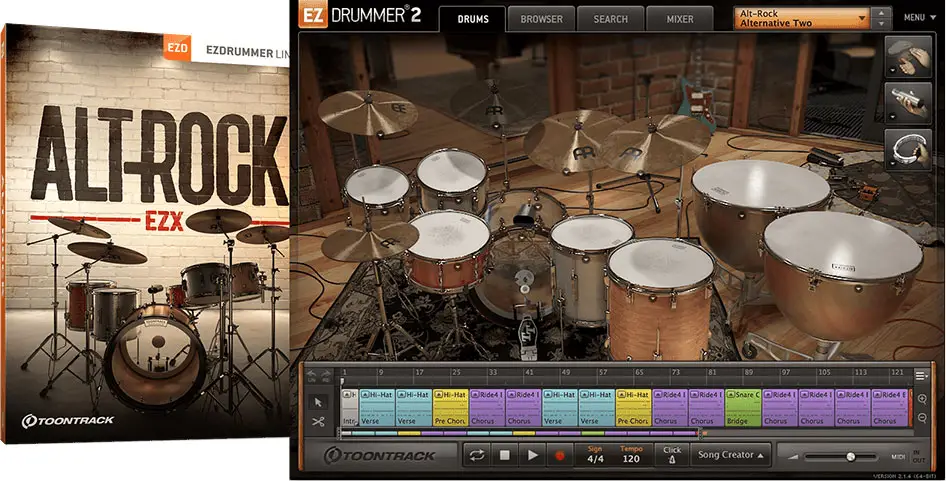This screenshot has width=946, height=481.
Task: Hit the wooden floor tom
Action: pyautogui.click(x=660, y=297)
